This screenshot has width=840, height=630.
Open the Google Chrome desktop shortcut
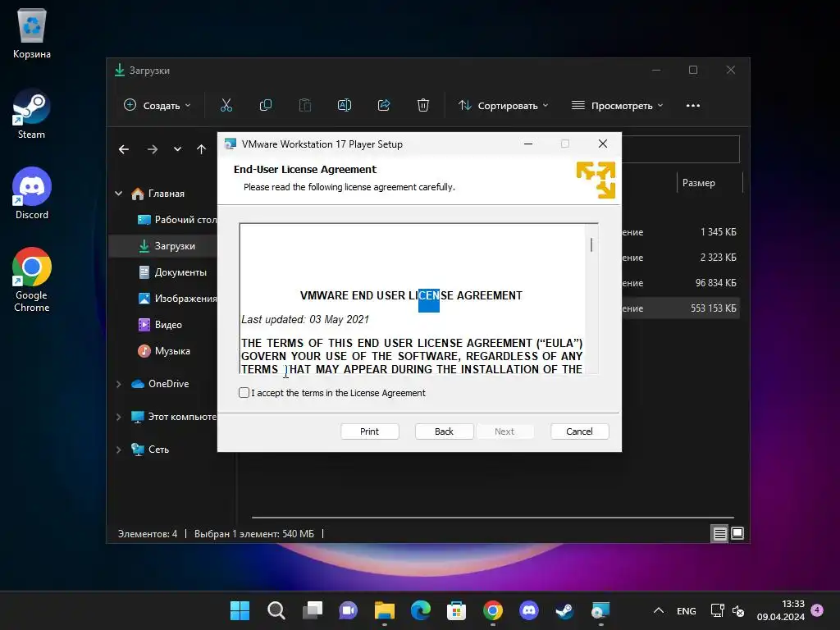(32, 280)
